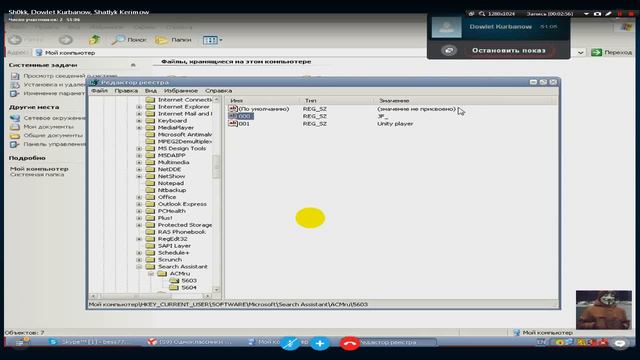This screenshot has width=640, height=360.
Task: Open Мои документы link
Action: (49, 127)
